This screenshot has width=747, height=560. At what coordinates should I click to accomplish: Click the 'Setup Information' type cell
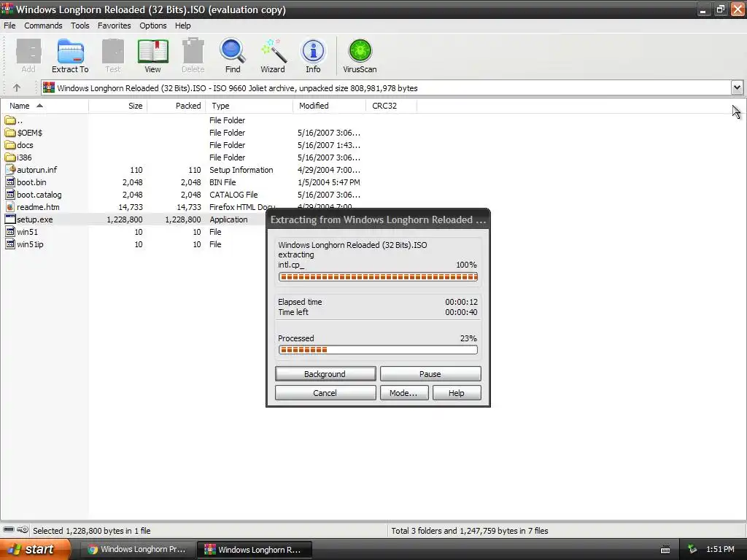[241, 170]
